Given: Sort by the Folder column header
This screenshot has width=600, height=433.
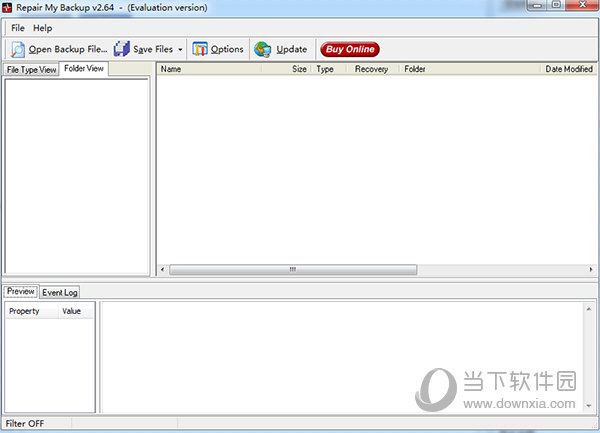Looking at the screenshot, I should tap(470, 69).
